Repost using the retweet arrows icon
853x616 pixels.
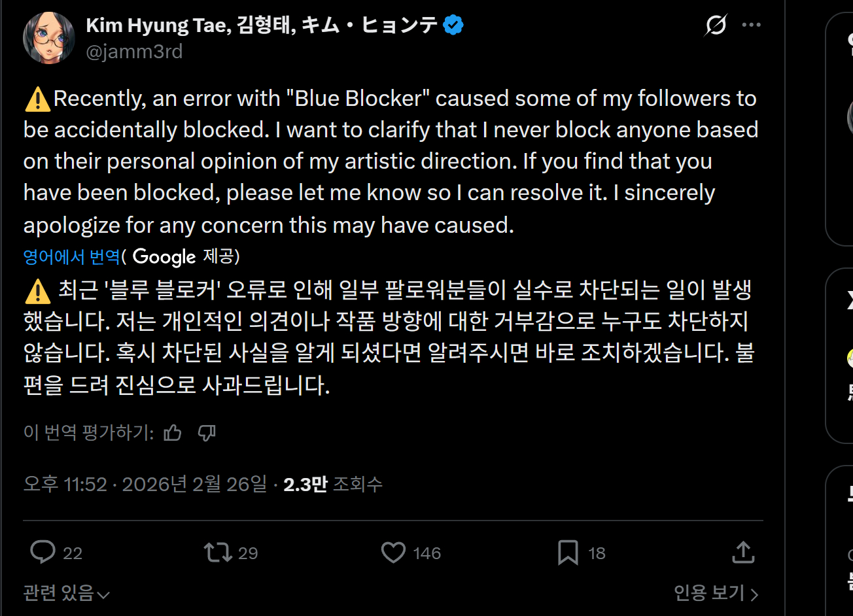click(x=218, y=553)
